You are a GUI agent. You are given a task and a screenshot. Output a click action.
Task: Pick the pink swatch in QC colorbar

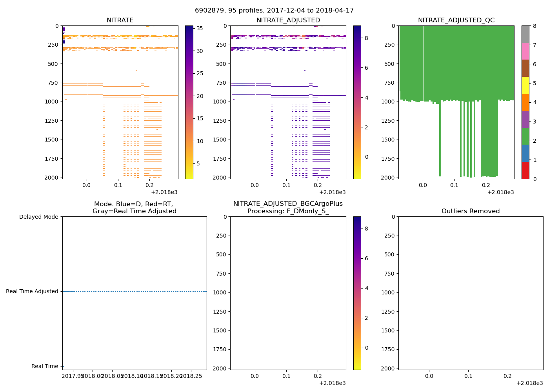click(525, 51)
